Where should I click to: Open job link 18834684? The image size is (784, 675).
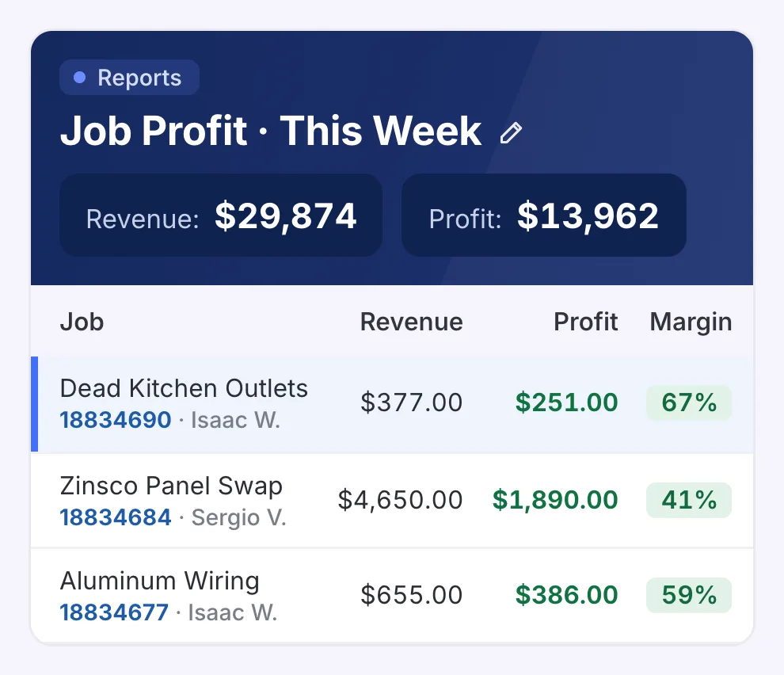pos(116,517)
